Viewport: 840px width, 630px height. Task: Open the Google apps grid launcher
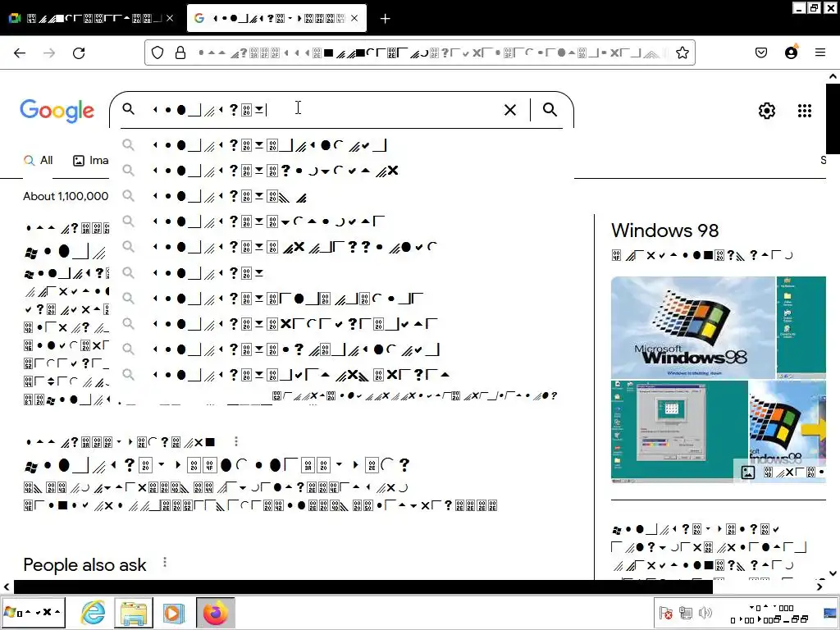pyautogui.click(x=805, y=111)
